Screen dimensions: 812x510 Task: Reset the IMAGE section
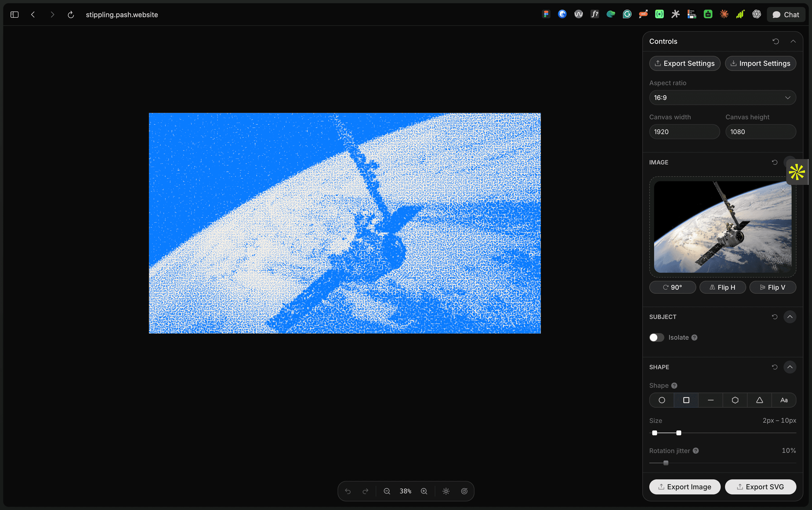pyautogui.click(x=775, y=162)
